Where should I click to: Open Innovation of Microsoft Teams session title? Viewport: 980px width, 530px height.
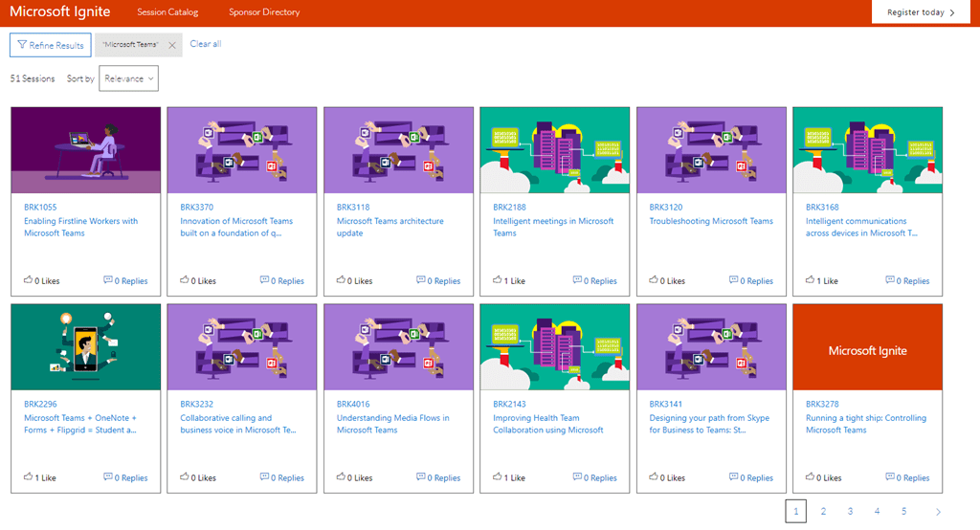point(236,227)
